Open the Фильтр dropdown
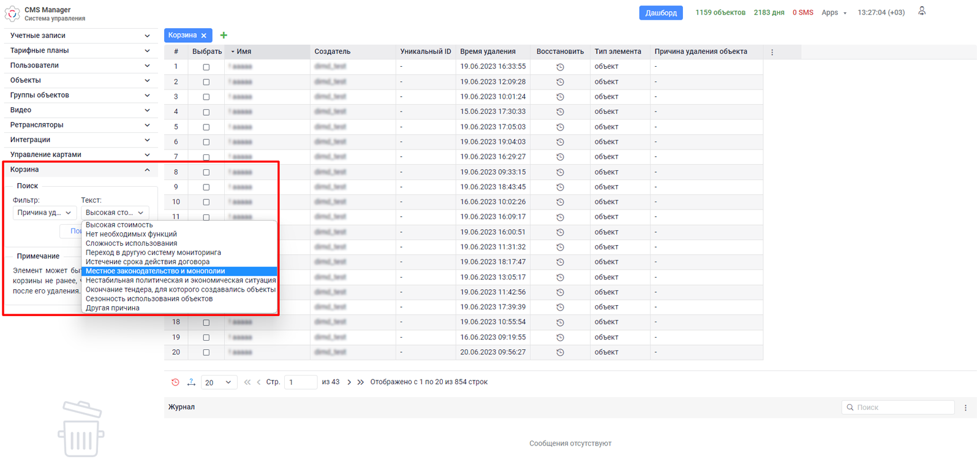This screenshot has height=473, width=980. click(43, 213)
